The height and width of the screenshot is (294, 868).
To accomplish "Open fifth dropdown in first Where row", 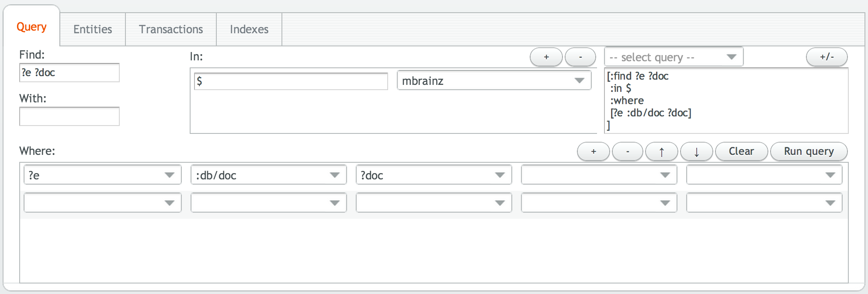I will point(764,175).
